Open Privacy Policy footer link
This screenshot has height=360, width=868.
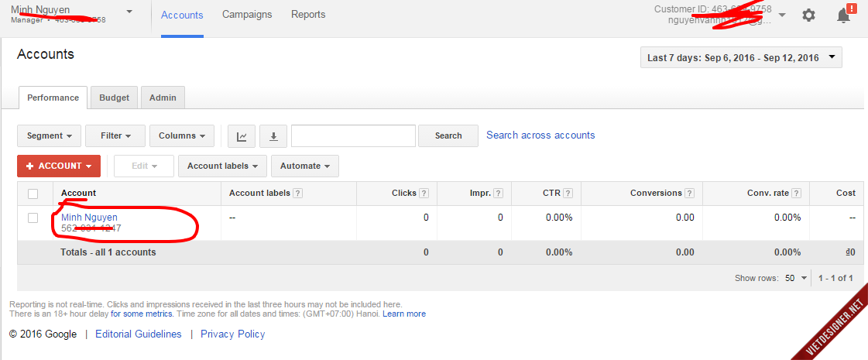coord(232,334)
